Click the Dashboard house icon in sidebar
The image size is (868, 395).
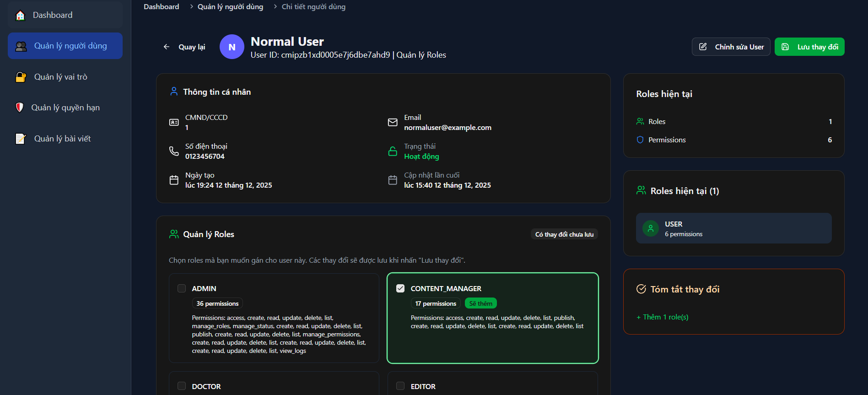coord(20,16)
